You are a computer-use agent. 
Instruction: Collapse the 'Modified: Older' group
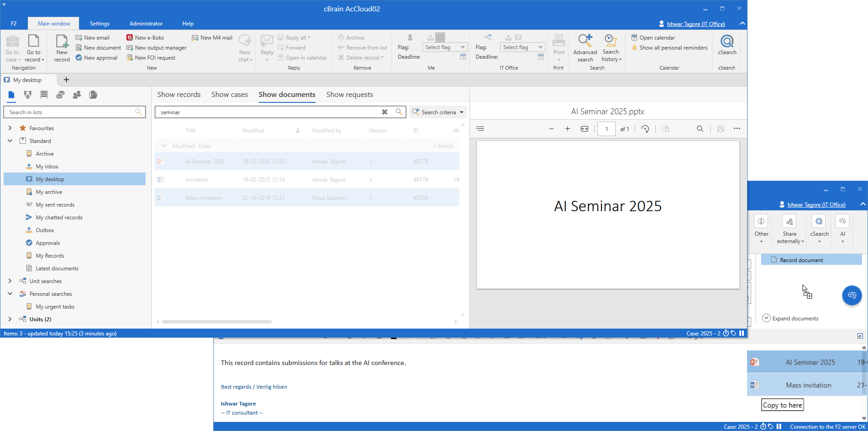164,146
